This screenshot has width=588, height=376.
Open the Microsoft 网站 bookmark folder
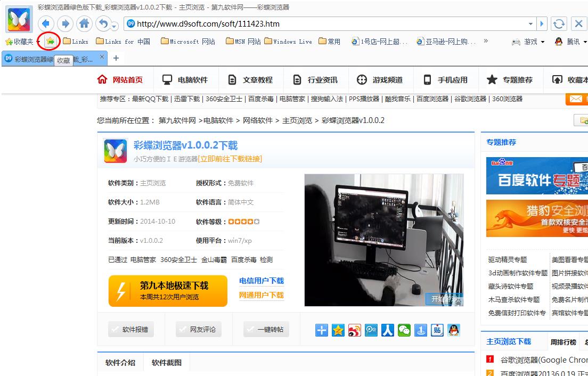pos(188,42)
